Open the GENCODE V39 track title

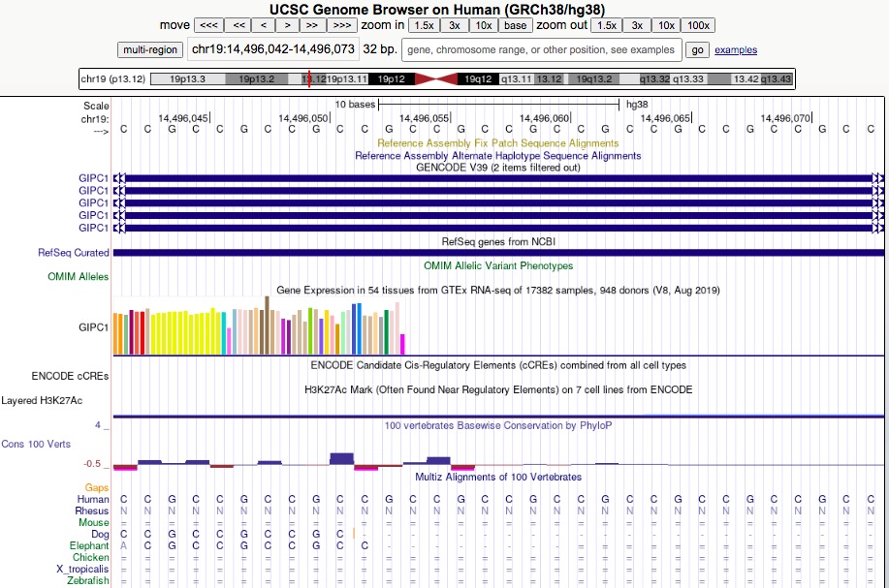(x=497, y=168)
